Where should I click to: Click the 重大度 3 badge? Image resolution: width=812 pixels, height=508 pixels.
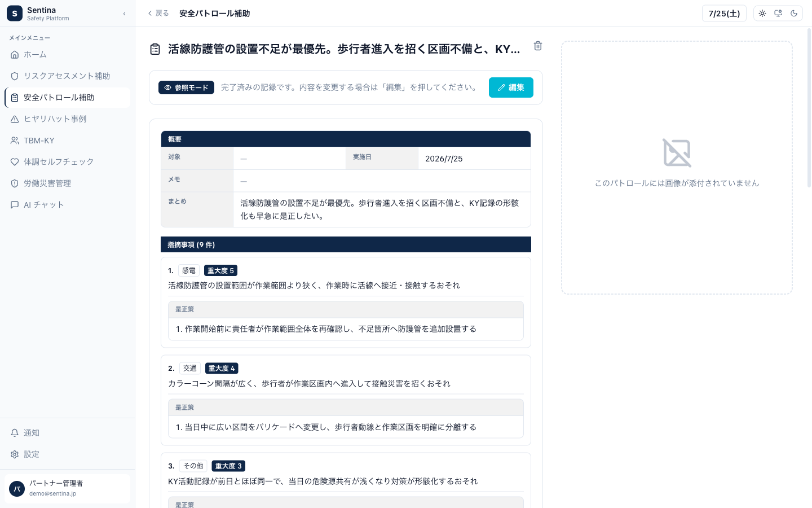tap(228, 466)
